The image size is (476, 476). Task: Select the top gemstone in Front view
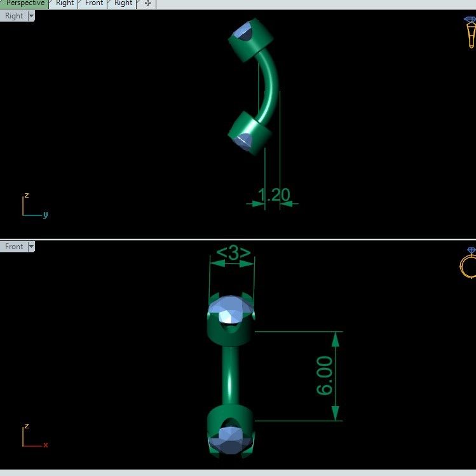pos(231,310)
